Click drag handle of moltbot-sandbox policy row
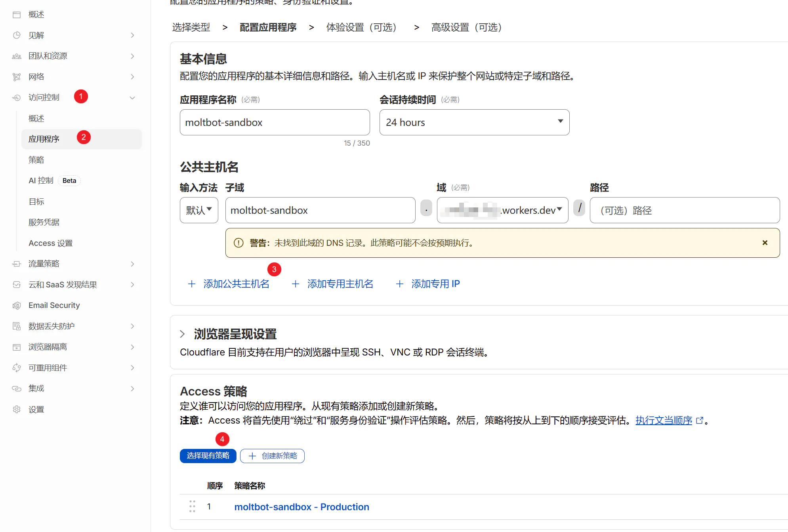Screen dimensions: 788x532 coord(192,506)
